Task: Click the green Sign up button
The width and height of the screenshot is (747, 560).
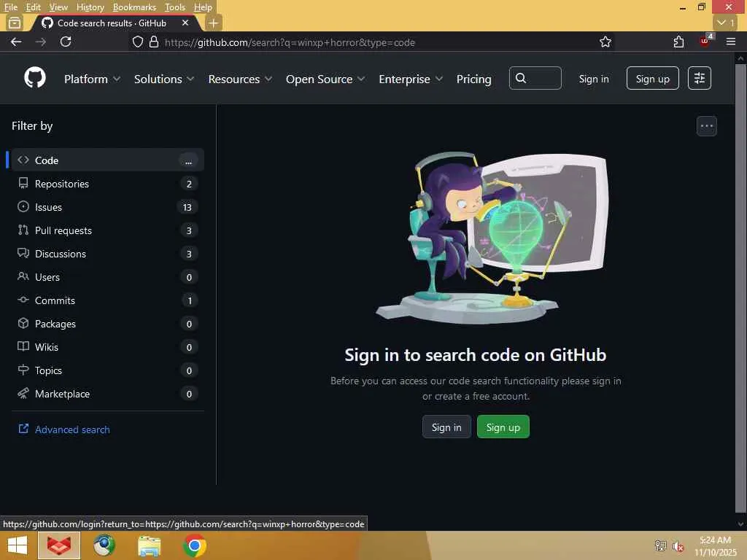Action: tap(503, 427)
